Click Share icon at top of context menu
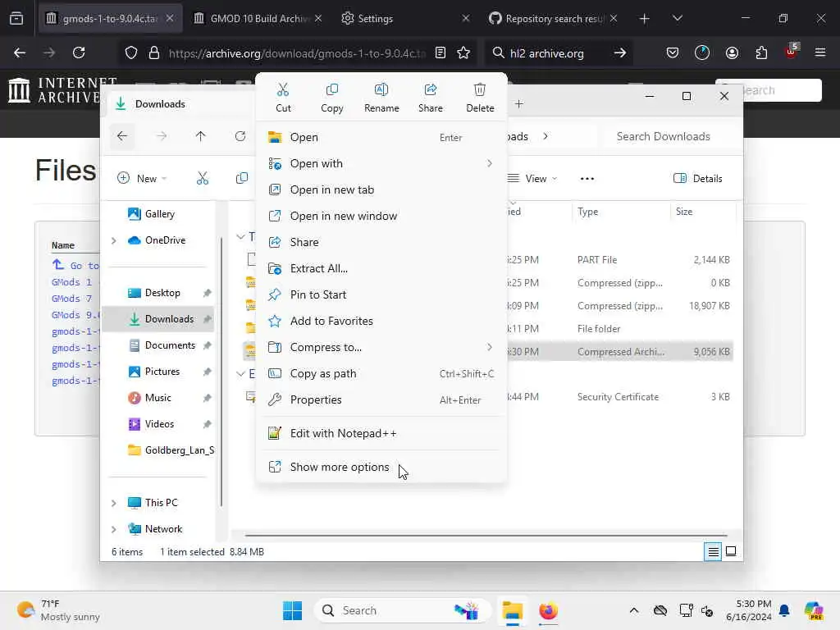 [430, 98]
